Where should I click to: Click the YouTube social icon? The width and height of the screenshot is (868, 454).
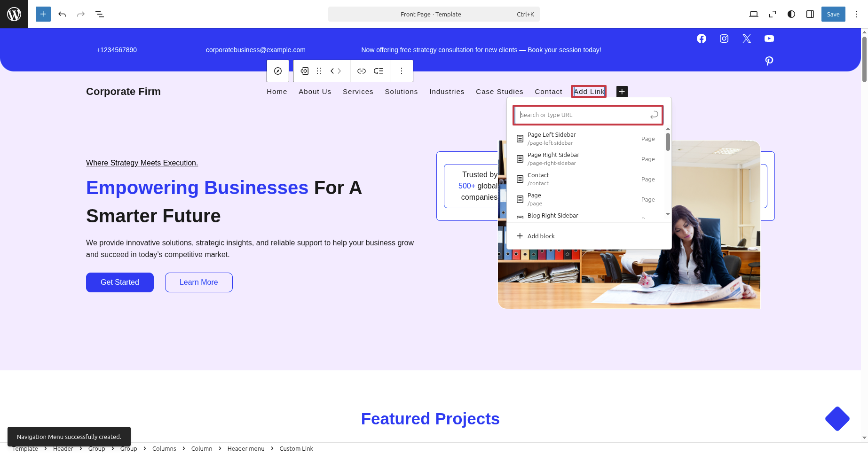click(769, 39)
